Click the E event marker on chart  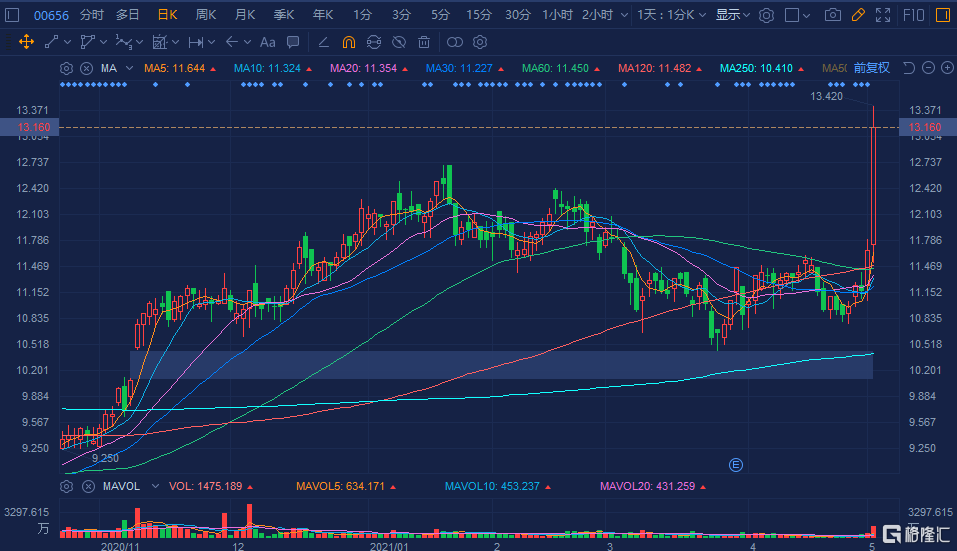(736, 464)
